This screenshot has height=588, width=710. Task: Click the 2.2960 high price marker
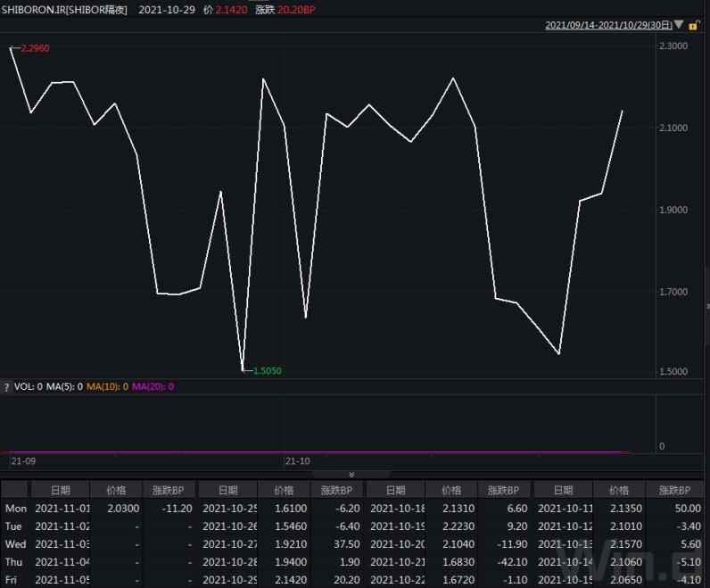[34, 48]
